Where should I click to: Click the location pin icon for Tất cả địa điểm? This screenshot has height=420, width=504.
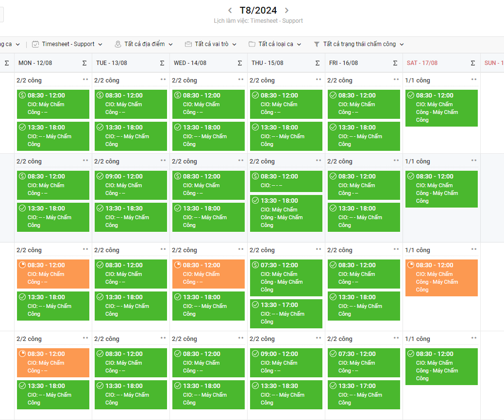click(118, 44)
